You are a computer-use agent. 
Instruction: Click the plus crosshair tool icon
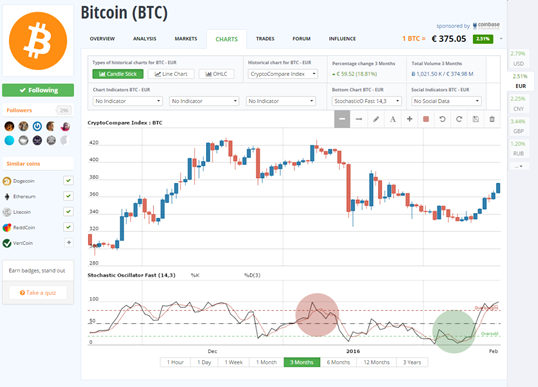coord(409,119)
